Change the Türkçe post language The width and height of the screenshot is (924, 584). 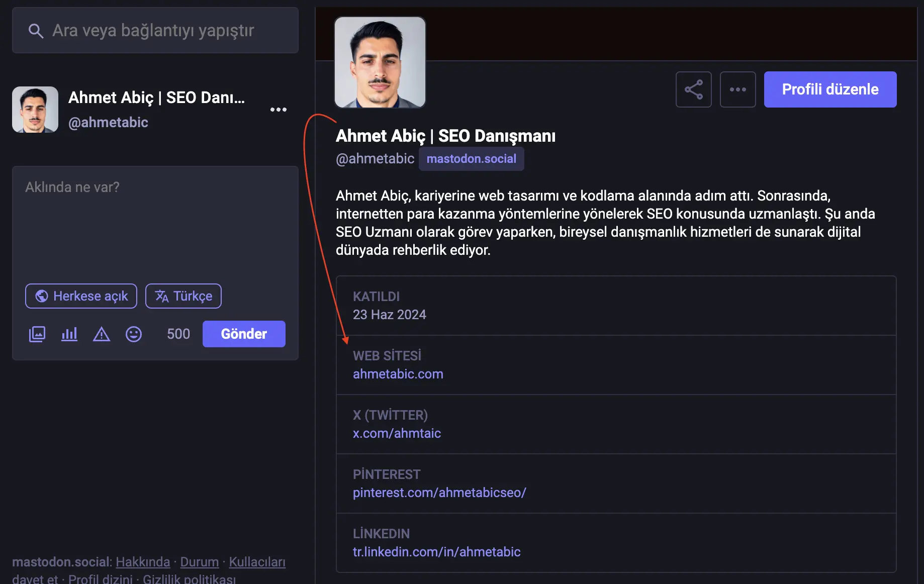click(x=183, y=296)
